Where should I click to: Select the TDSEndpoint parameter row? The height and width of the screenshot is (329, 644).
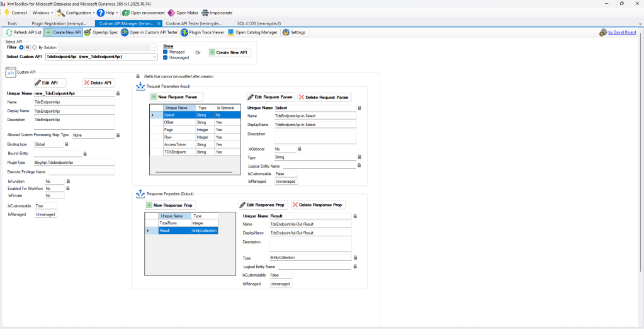[195, 152]
